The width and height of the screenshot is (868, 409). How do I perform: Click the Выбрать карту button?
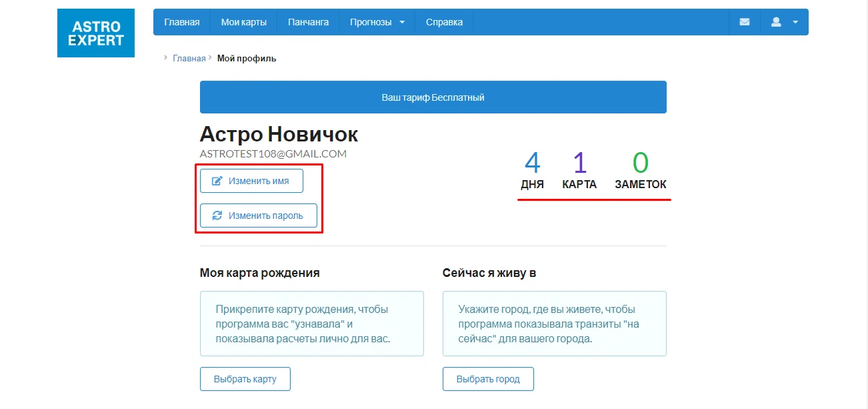pos(245,379)
